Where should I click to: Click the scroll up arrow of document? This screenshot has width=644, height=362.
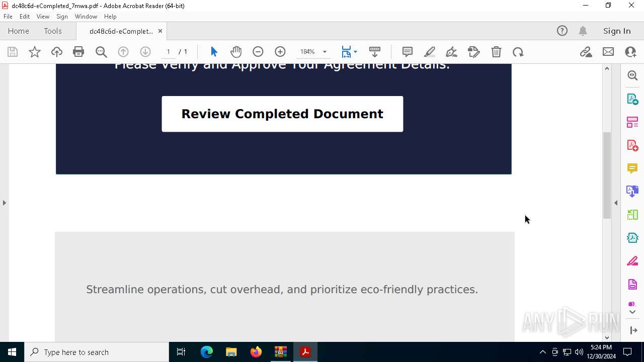coord(607,68)
